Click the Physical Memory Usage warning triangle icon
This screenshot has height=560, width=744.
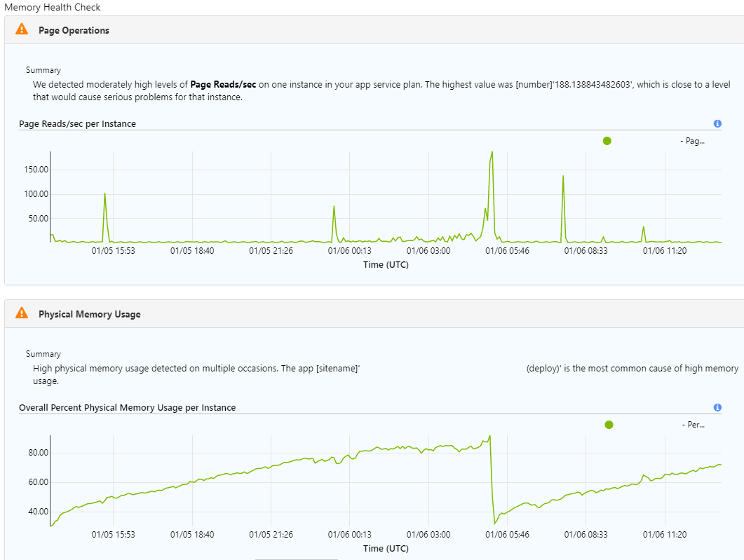(22, 313)
